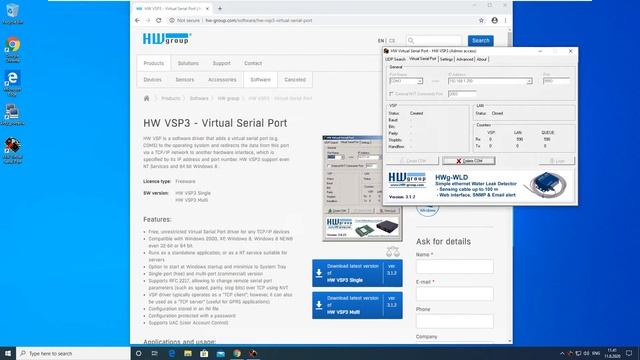Open Microsoft Edge desktop shortcut
This screenshot has width=640, height=360.
point(13,83)
